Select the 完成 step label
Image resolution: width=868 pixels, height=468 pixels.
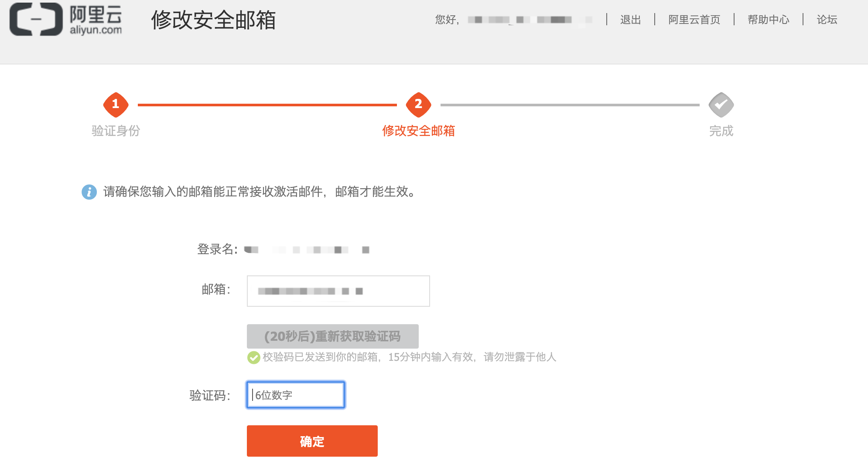pos(721,131)
